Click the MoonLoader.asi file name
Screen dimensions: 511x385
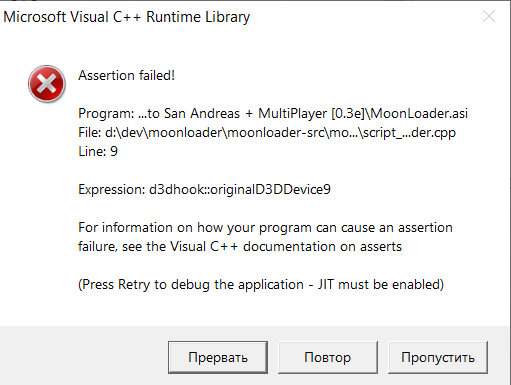point(419,114)
